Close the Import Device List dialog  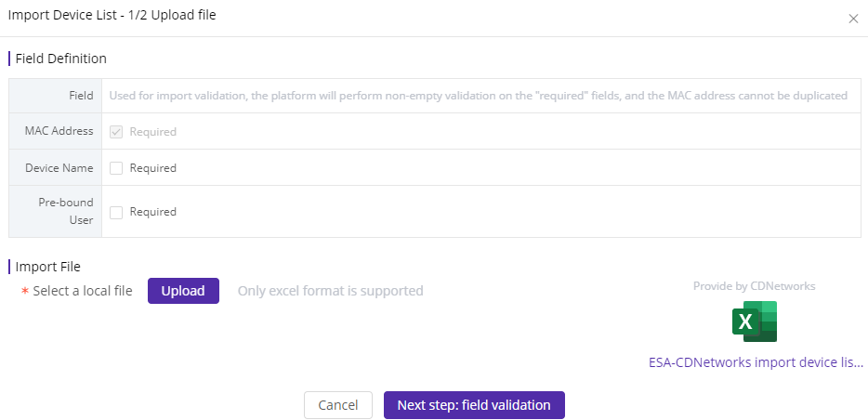click(x=853, y=19)
